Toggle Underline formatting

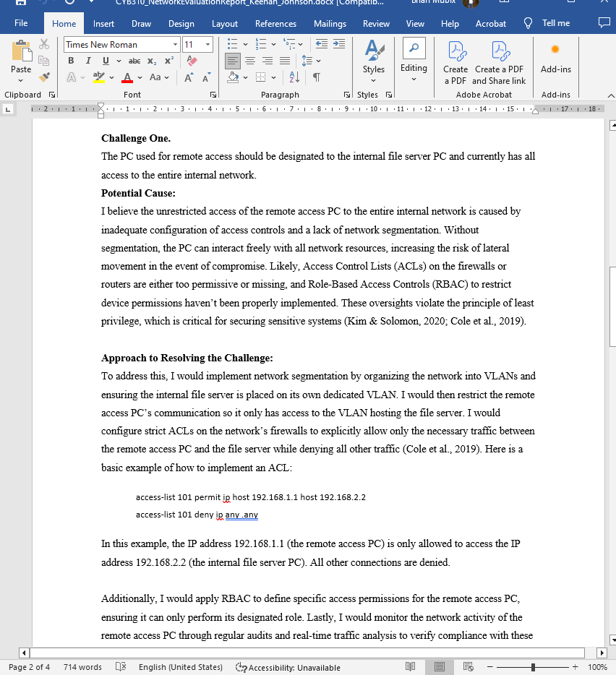tap(106, 61)
